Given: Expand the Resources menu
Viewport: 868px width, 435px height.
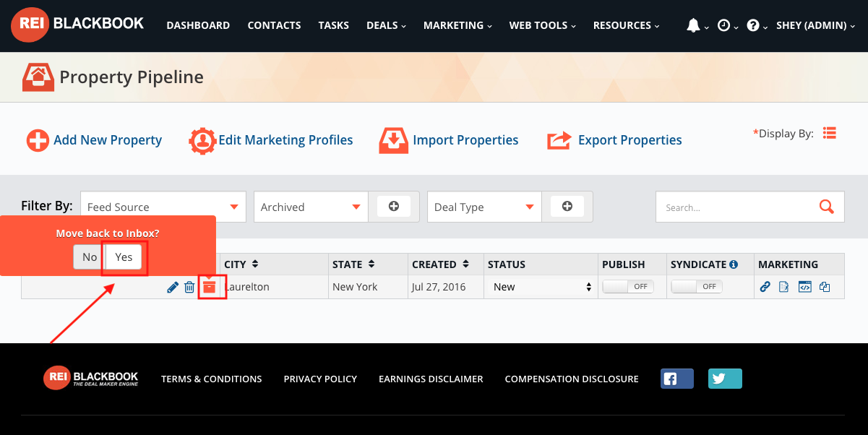Looking at the screenshot, I should point(627,25).
